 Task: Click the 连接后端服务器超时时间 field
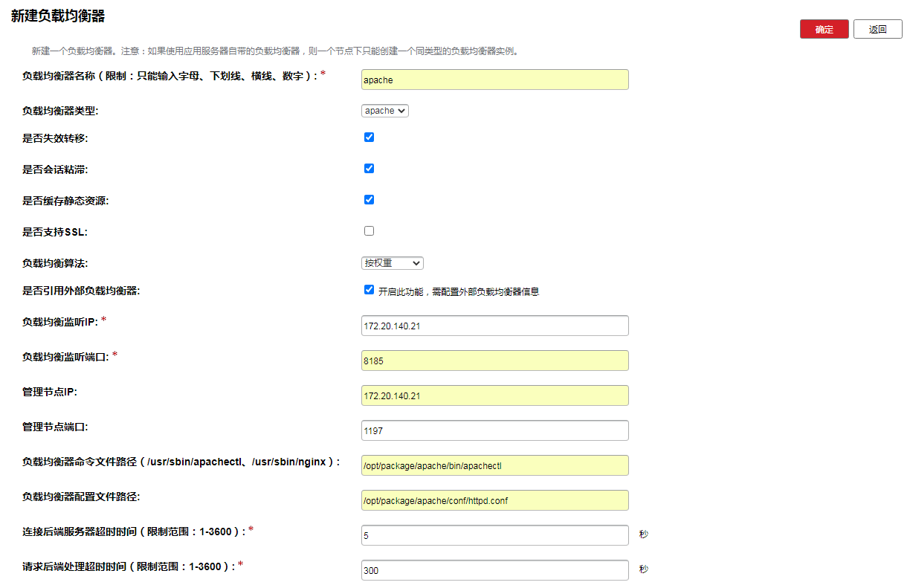click(x=494, y=535)
